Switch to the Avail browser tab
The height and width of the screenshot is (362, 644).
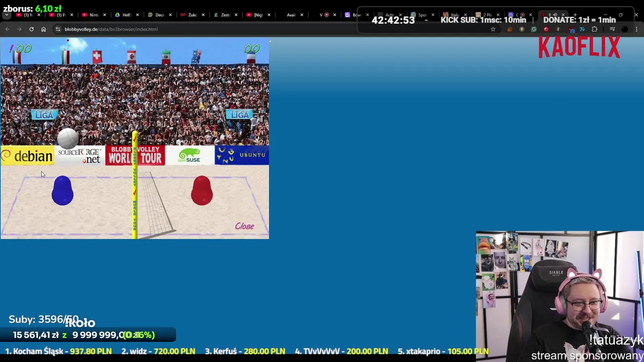point(291,15)
